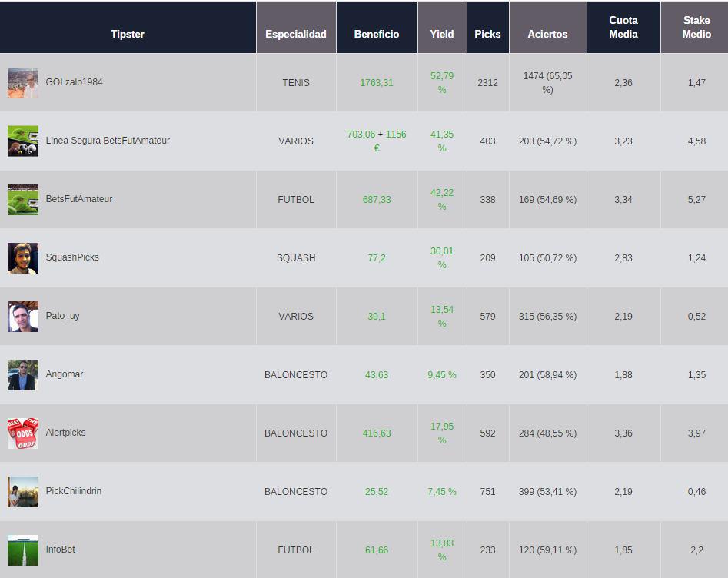Click stake medio value 5,27
Screen dimensions: 728x578
click(696, 200)
